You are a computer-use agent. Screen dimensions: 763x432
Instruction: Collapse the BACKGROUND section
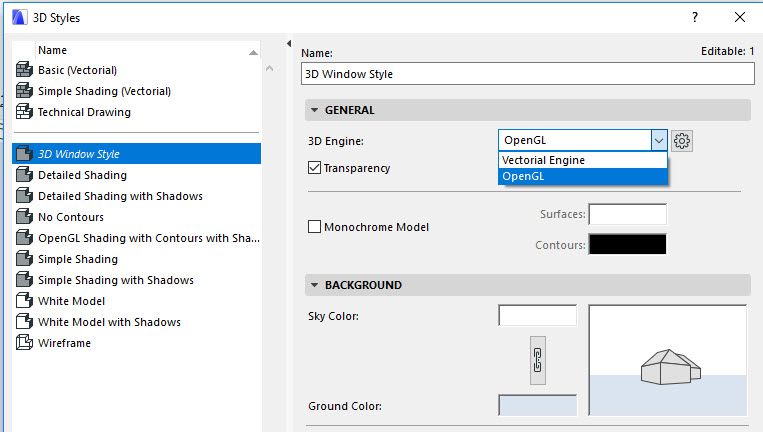point(315,285)
